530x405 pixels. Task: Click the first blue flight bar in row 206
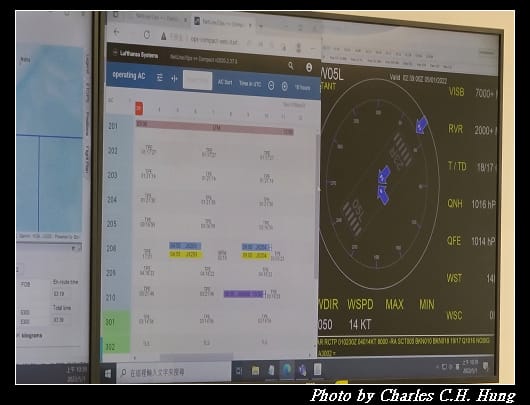coord(185,246)
